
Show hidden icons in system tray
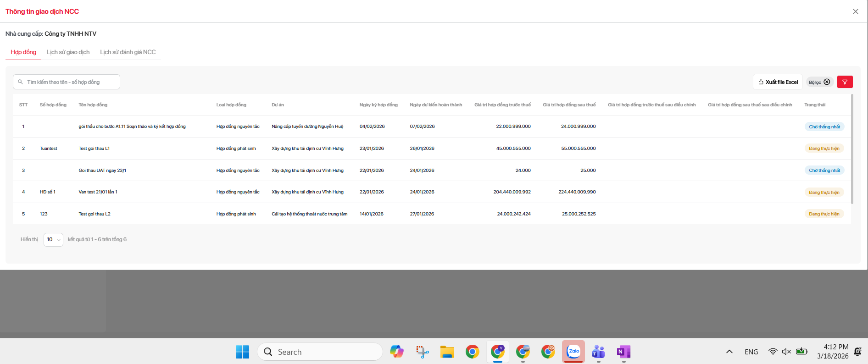point(729,352)
